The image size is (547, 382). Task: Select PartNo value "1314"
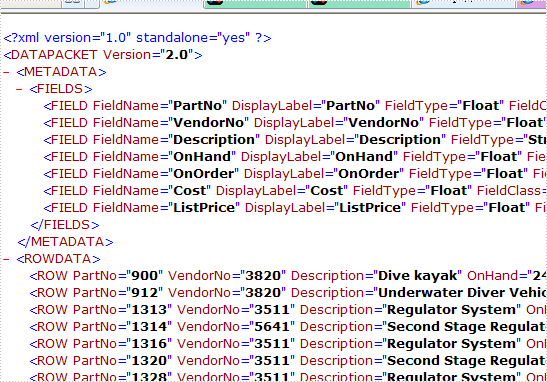149,328
